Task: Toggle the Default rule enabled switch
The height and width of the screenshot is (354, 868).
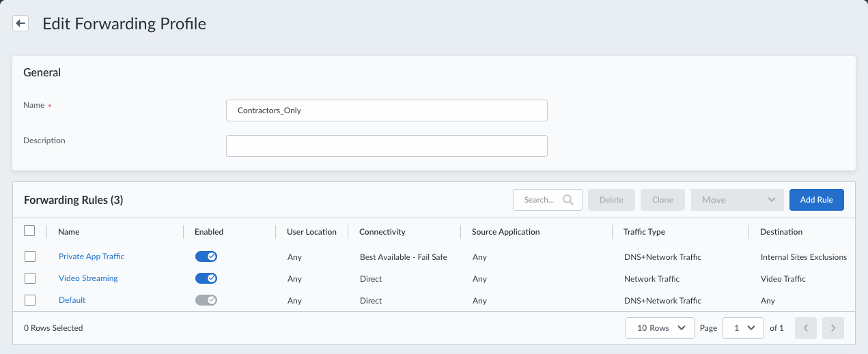Action: (206, 300)
